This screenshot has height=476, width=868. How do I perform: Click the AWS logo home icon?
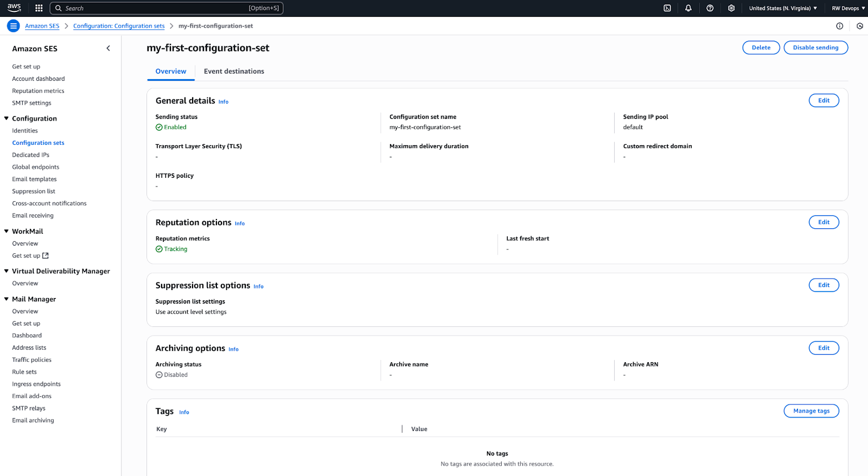coord(14,8)
